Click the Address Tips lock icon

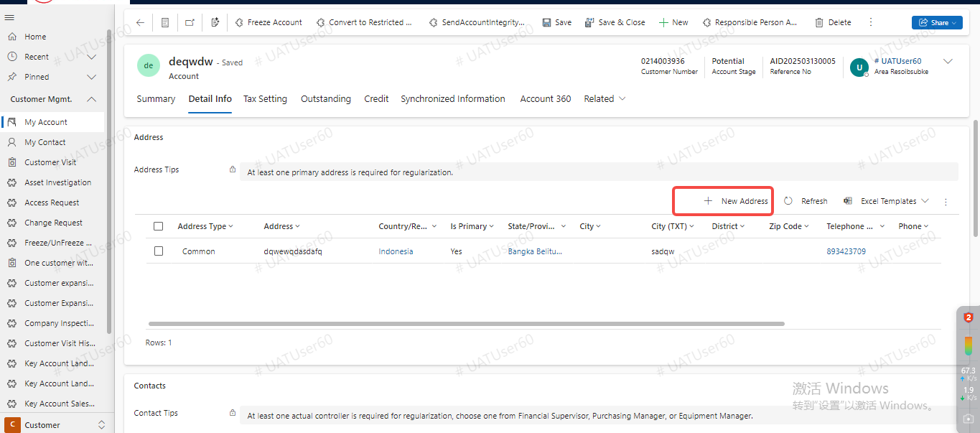coord(232,170)
